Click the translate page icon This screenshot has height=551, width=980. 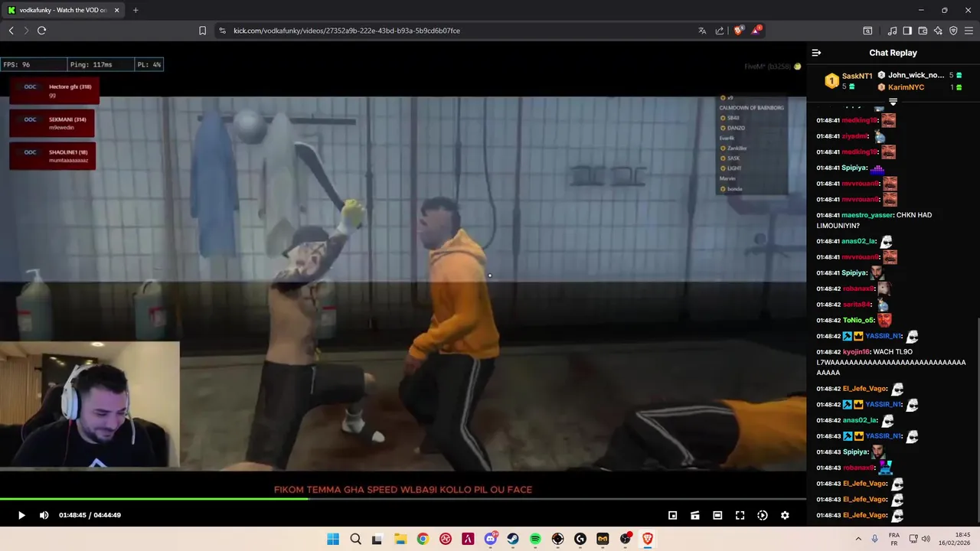point(702,31)
